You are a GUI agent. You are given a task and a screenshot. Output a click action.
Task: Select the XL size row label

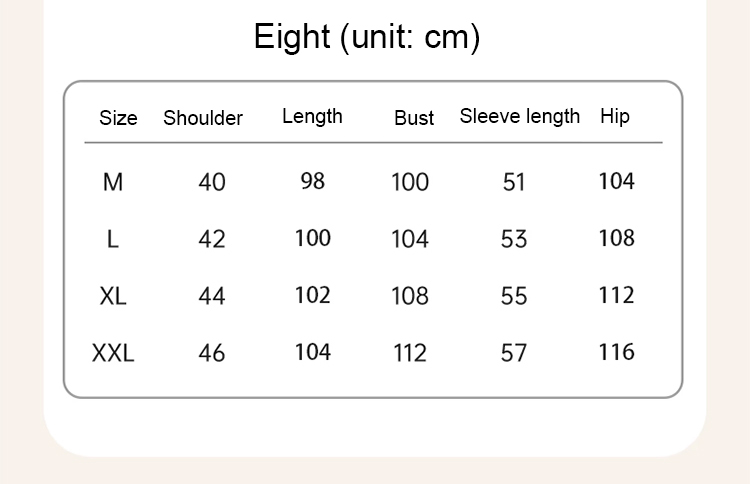[x=113, y=296]
